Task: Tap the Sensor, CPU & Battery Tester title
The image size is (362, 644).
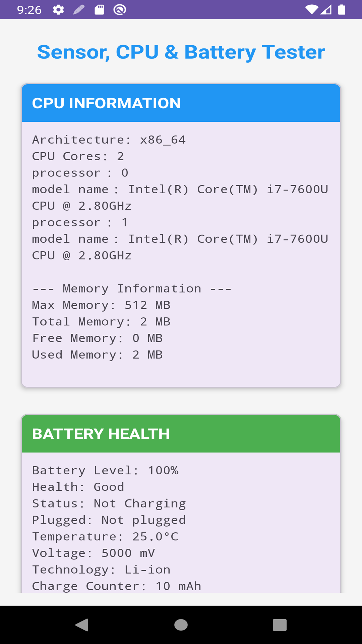Action: pyautogui.click(x=181, y=52)
